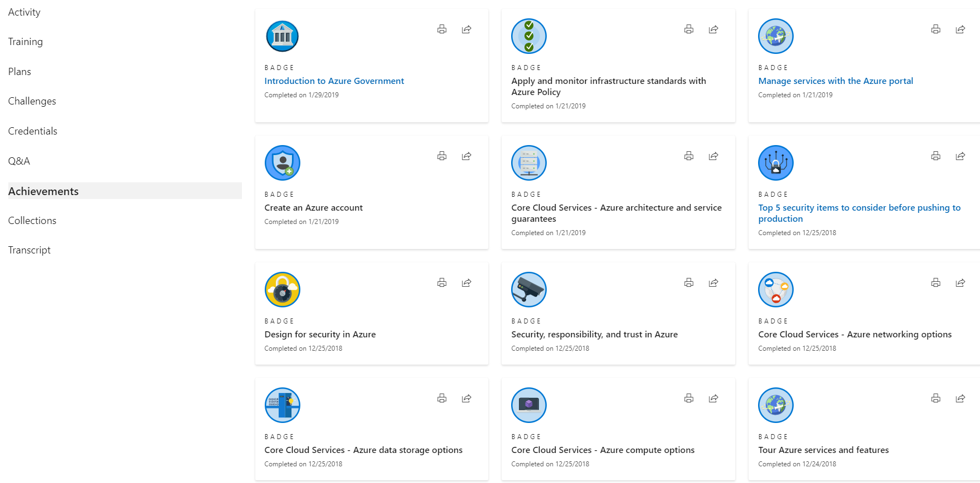The width and height of the screenshot is (980, 483).
Task: Click the green checkmarks Azure Policy badge image
Action: (529, 36)
